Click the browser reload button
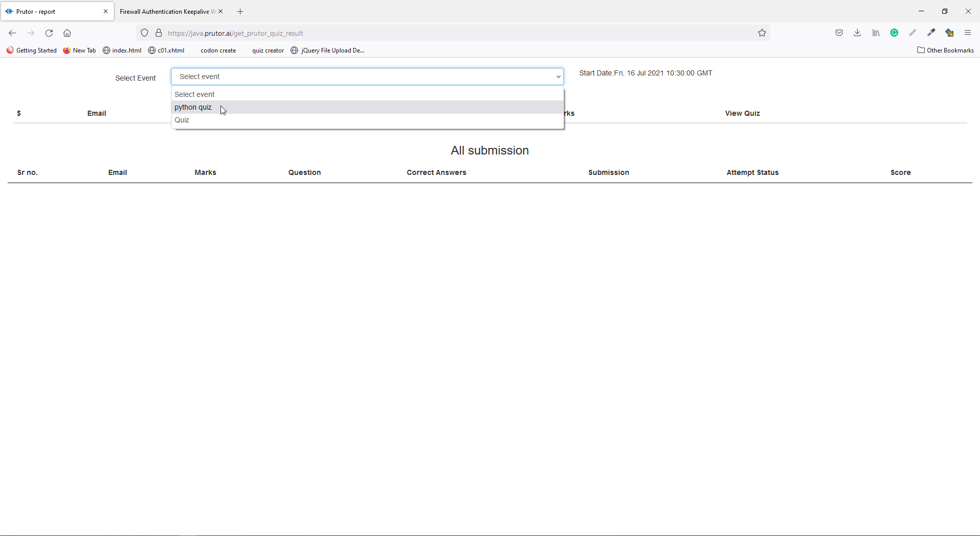980x536 pixels. click(x=49, y=33)
